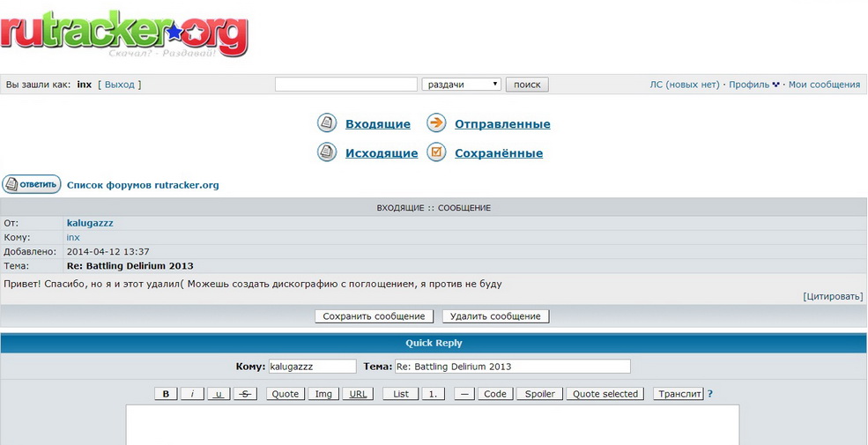Click the Кому recipient field

point(312,367)
